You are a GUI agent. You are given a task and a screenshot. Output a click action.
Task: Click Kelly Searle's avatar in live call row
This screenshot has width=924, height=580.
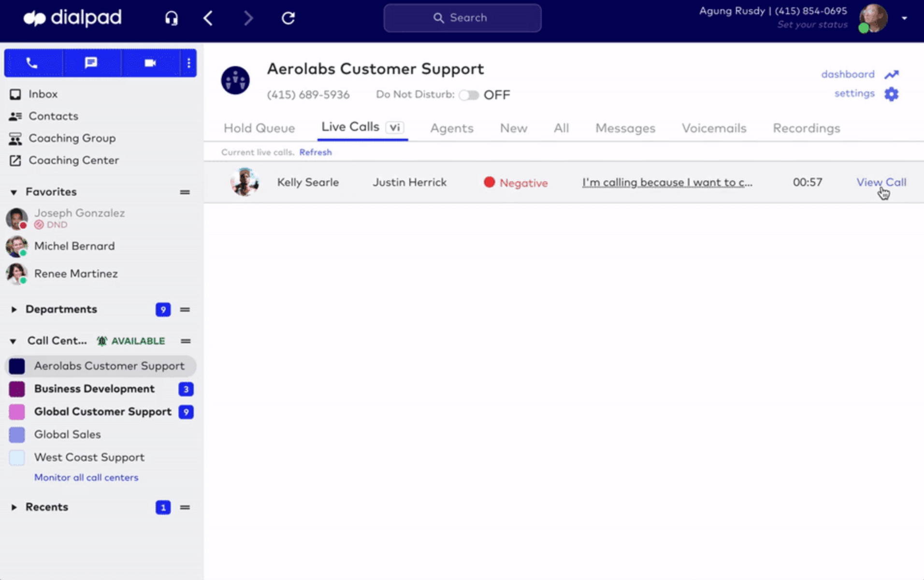tap(245, 182)
